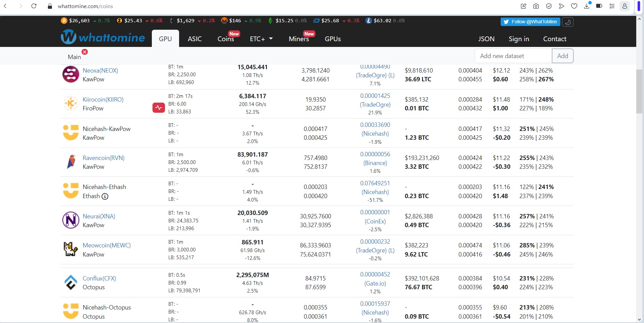Screen dimensions: 644x323
Task: Open the Neoxa(NEOX) coin link
Action: click(100, 71)
